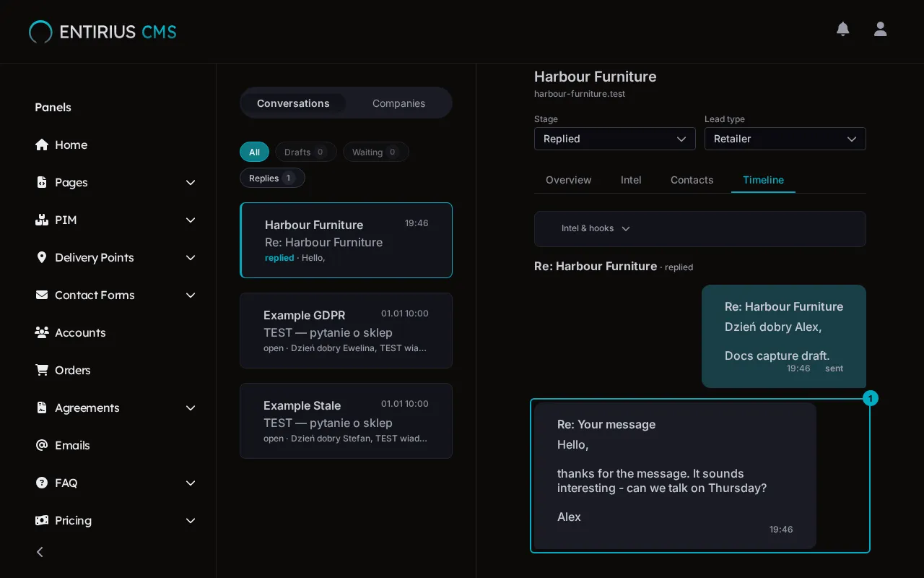Expand the Pages submenu chevron

click(191, 183)
